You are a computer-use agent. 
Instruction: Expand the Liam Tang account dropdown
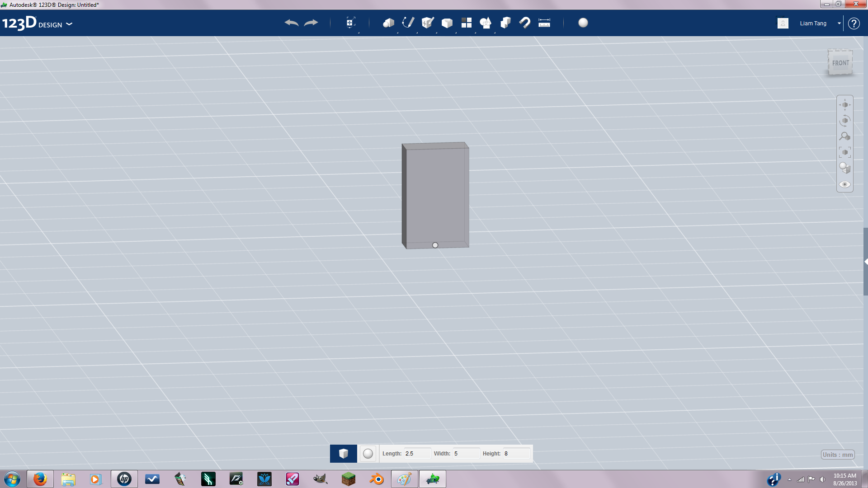point(839,23)
